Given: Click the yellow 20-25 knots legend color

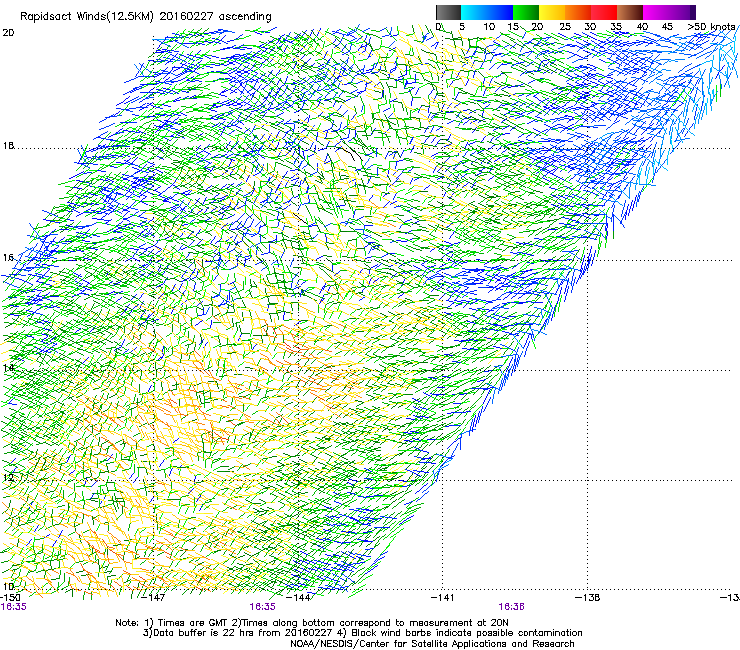Looking at the screenshot, I should point(552,12).
